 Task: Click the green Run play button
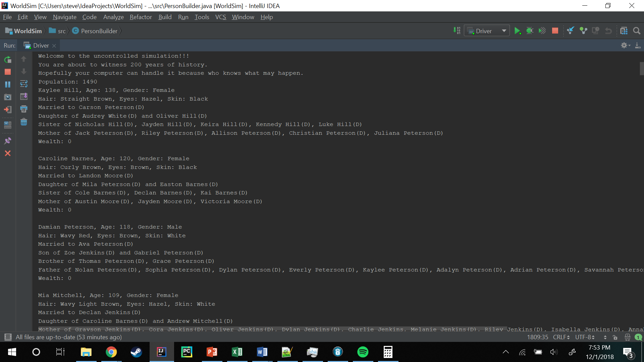click(x=517, y=31)
